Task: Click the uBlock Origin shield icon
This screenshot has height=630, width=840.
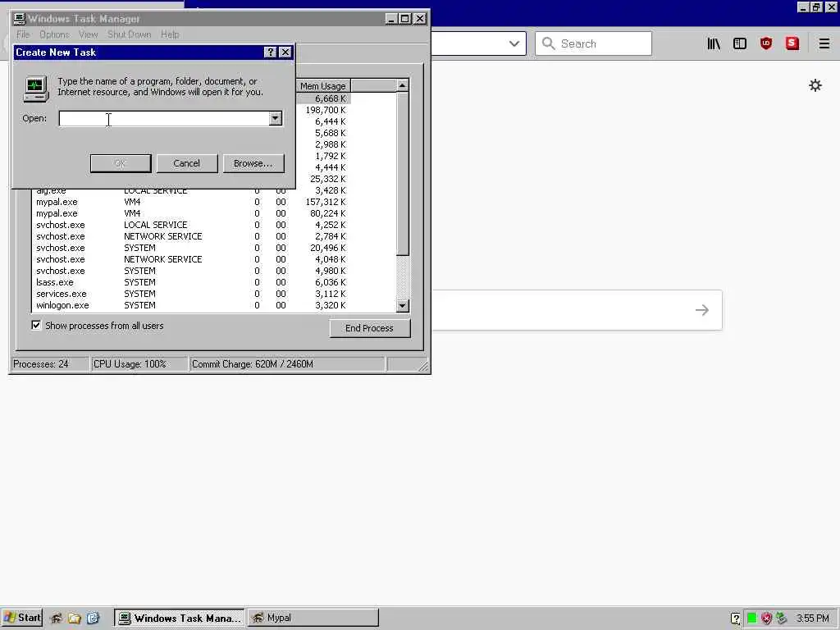Action: (766, 43)
